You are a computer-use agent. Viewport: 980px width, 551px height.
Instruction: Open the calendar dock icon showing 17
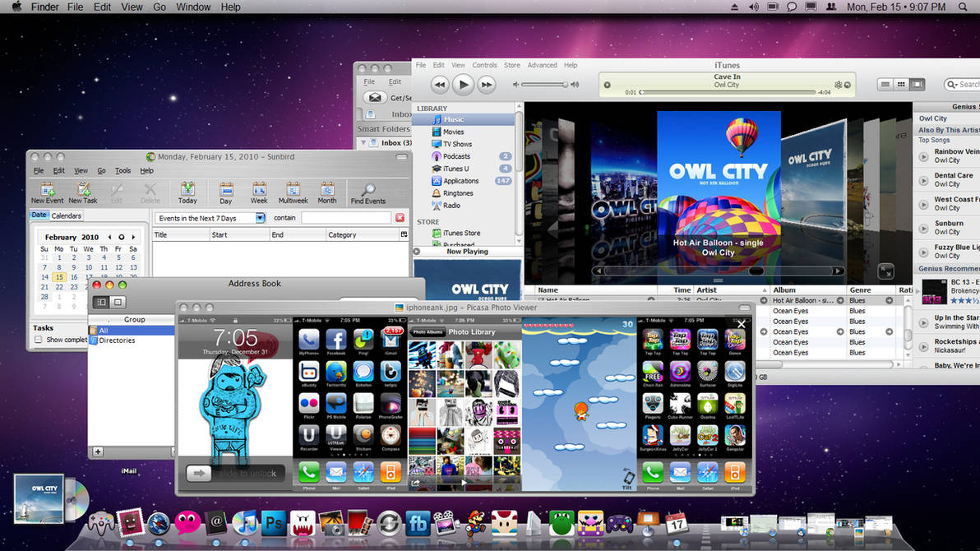pyautogui.click(x=677, y=523)
